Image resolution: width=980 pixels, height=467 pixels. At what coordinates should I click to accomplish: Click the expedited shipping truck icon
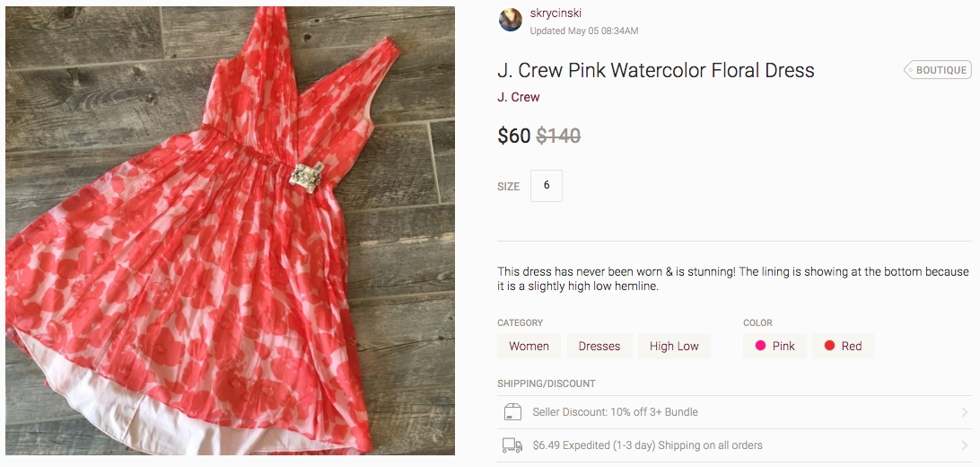click(512, 445)
